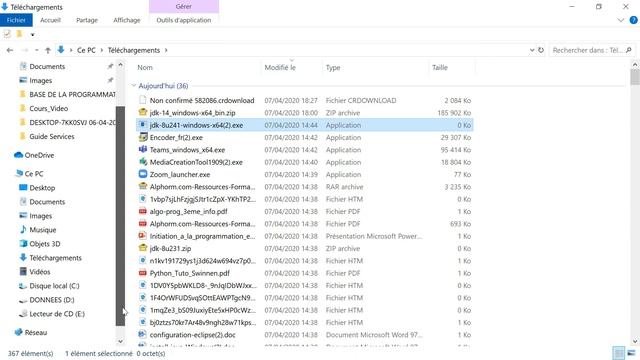The width and height of the screenshot is (640, 360).
Task: Click the file list vertical scrollbar thumb
Action: point(635,77)
